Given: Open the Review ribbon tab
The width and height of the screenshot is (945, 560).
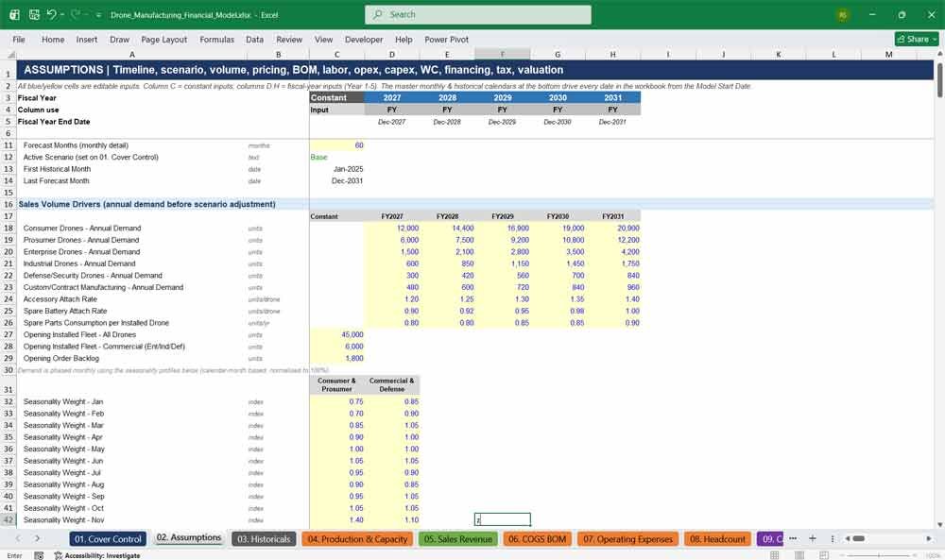Looking at the screenshot, I should [x=289, y=39].
